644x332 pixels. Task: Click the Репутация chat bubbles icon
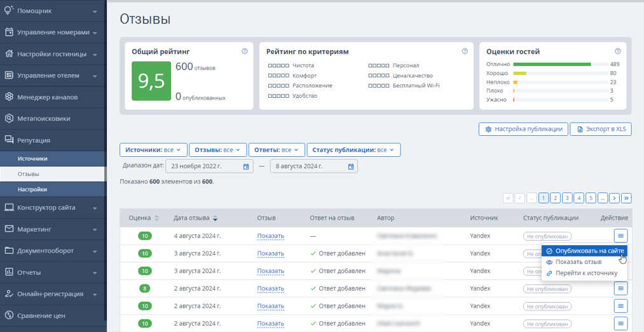coord(9,140)
